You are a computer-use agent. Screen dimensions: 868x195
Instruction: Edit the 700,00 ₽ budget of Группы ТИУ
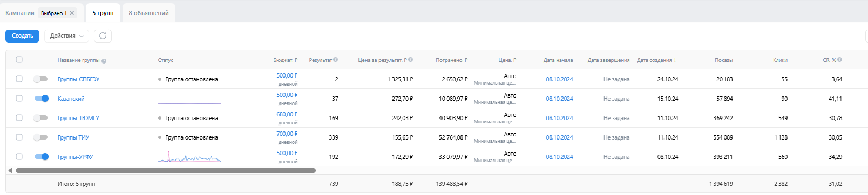pos(287,134)
